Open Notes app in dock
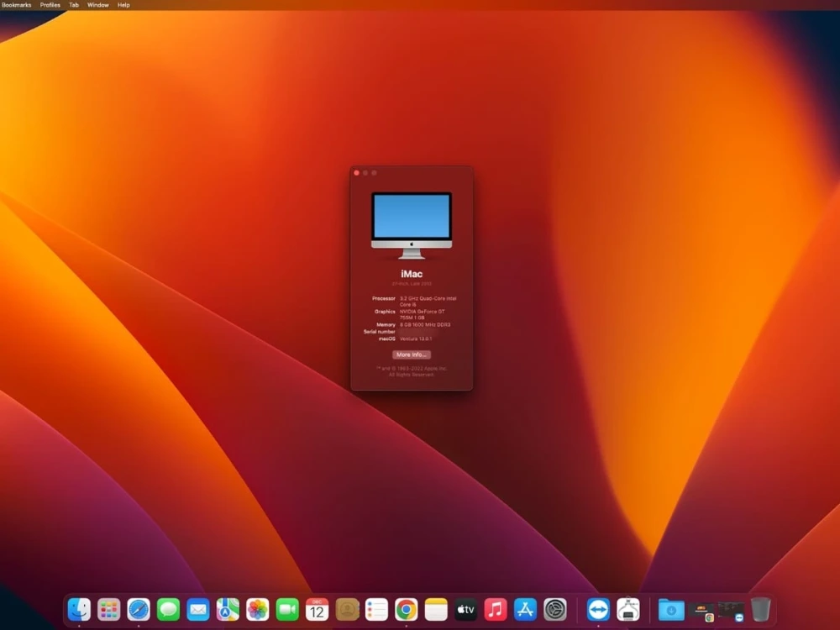Screen dimensions: 840x630 pos(436,609)
